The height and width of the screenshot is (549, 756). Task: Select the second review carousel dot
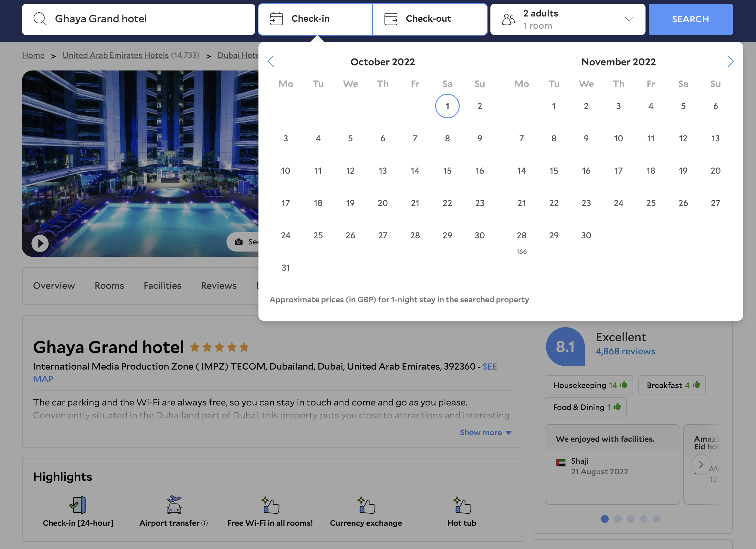coord(617,519)
